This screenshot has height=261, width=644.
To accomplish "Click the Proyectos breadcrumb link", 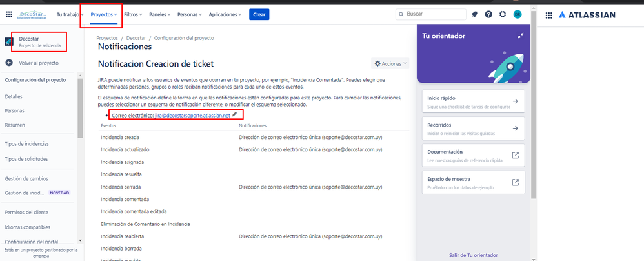I will point(107,38).
